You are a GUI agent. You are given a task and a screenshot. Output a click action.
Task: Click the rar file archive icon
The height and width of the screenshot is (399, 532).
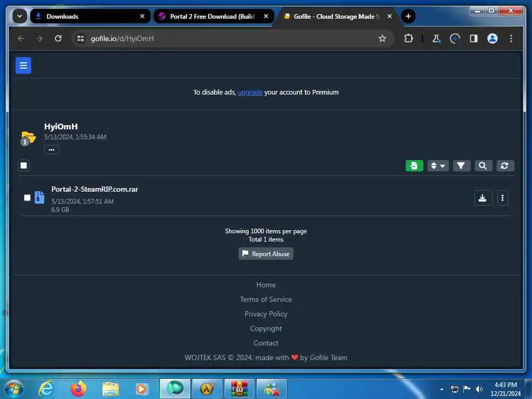tap(39, 197)
